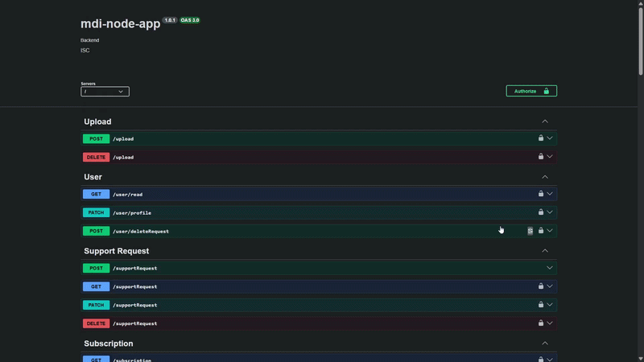Click the red DELETE /upload method badge
This screenshot has width=644, height=362.
click(96, 157)
